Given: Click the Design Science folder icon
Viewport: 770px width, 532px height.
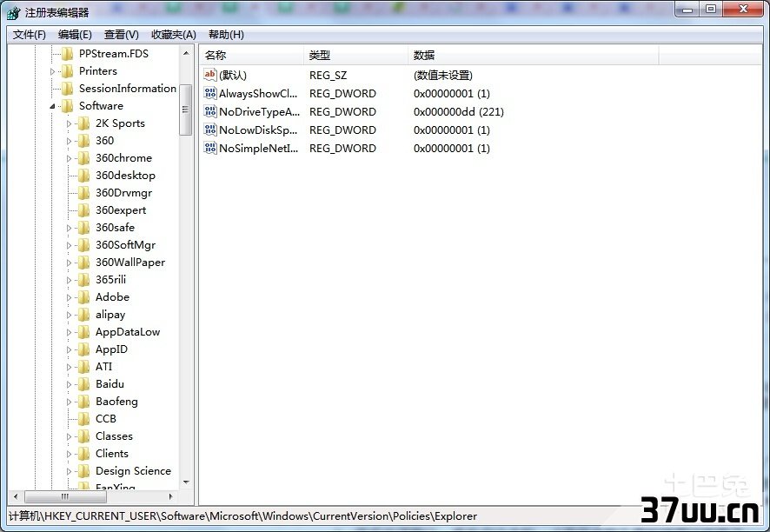Looking at the screenshot, I should click(84, 471).
